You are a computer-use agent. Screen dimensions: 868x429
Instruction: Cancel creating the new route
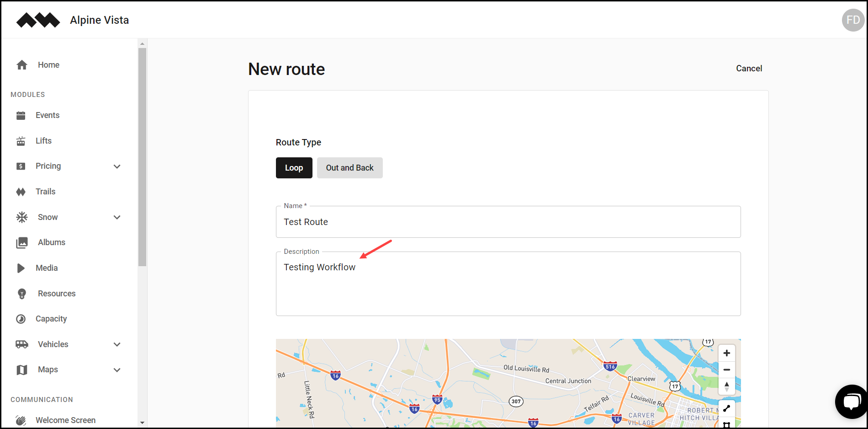tap(749, 68)
